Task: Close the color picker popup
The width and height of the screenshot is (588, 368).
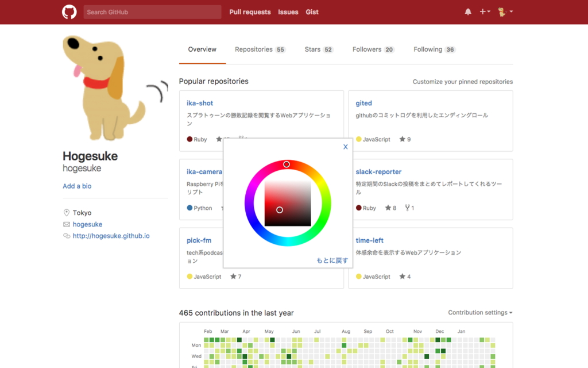Action: [345, 147]
